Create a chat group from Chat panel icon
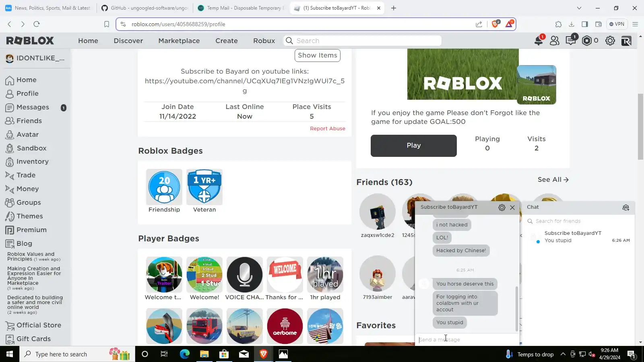Viewport: 644px width, 362px height. (x=625, y=208)
